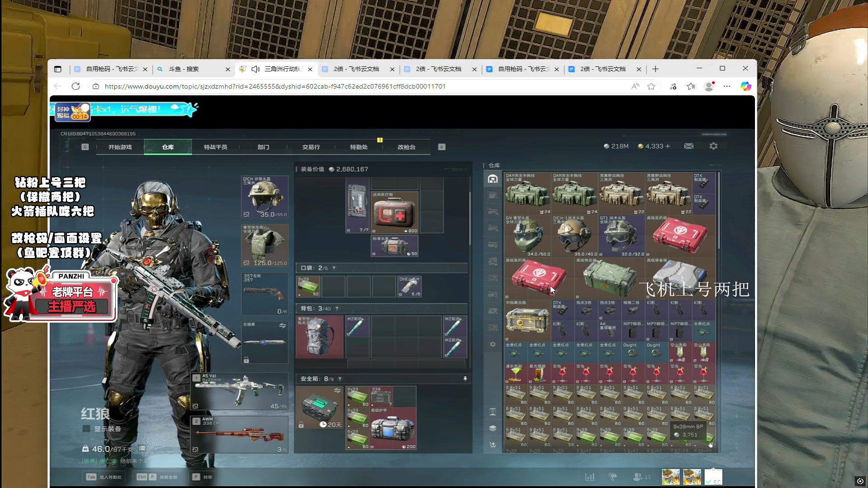The image size is (868, 488).
Task: Expand the weight details list icon
Action: click(142, 449)
